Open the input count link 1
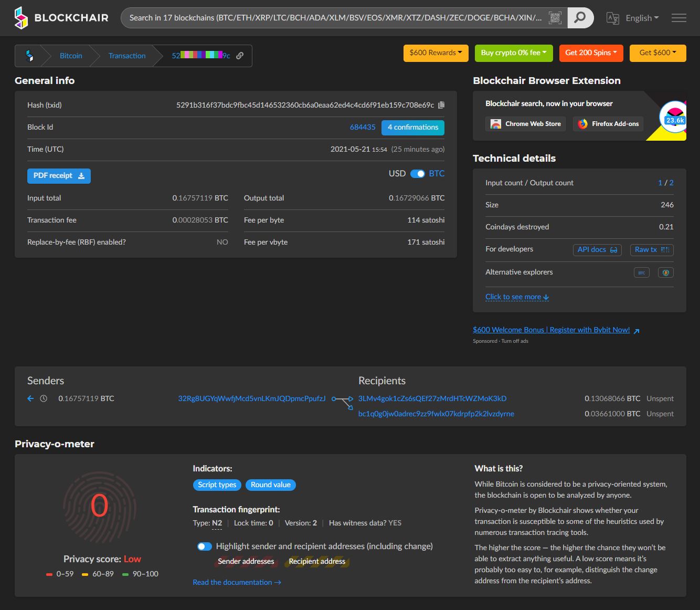The height and width of the screenshot is (610, 700). point(660,183)
